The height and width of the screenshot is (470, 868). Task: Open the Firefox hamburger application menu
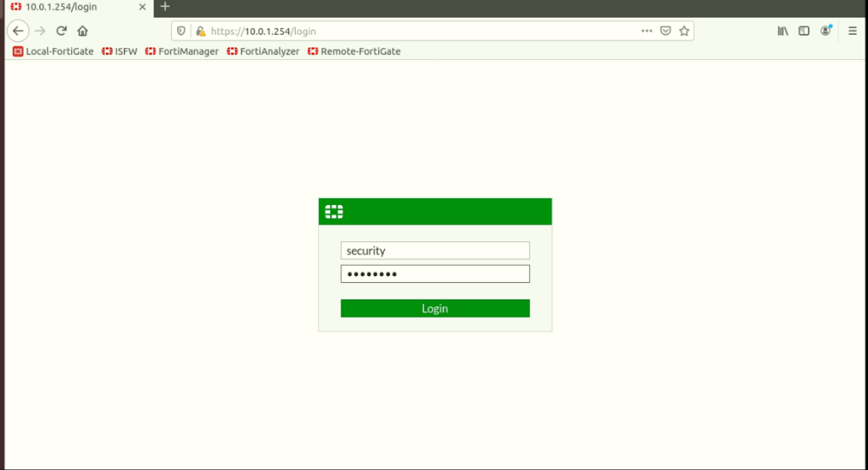point(852,31)
